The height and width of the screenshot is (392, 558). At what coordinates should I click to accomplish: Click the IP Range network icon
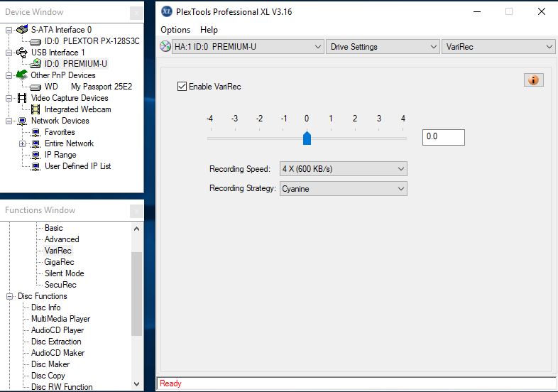35,156
